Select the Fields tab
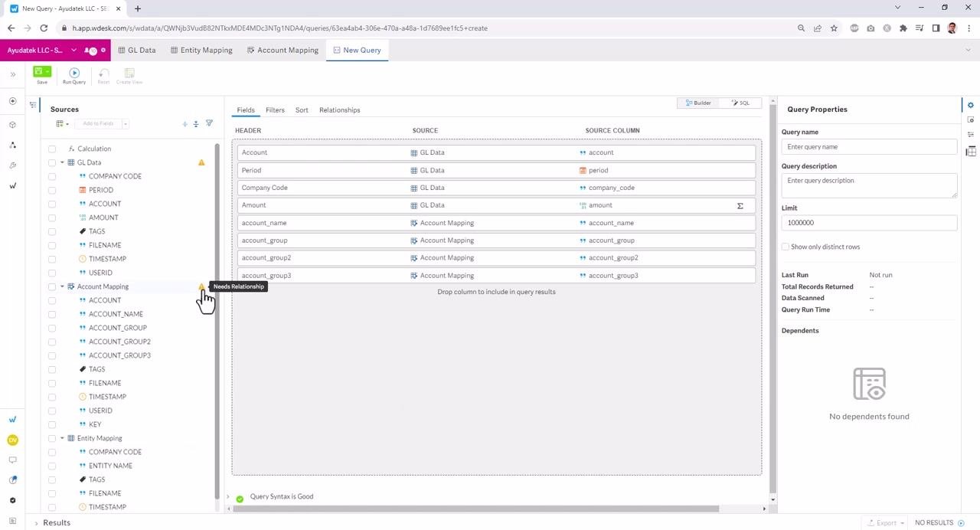 click(246, 110)
